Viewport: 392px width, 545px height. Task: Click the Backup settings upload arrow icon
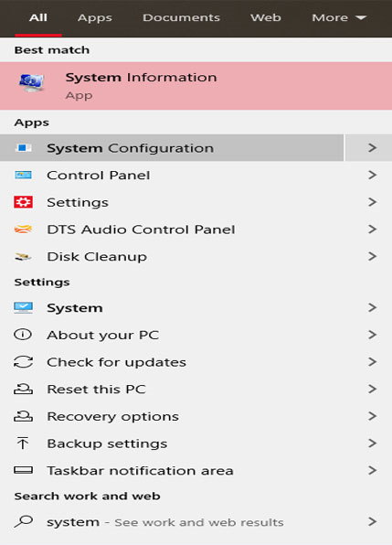coord(23,443)
